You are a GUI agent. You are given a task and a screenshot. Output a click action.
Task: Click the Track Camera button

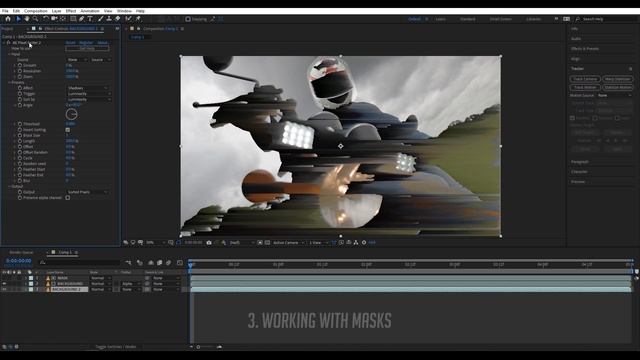pos(585,79)
